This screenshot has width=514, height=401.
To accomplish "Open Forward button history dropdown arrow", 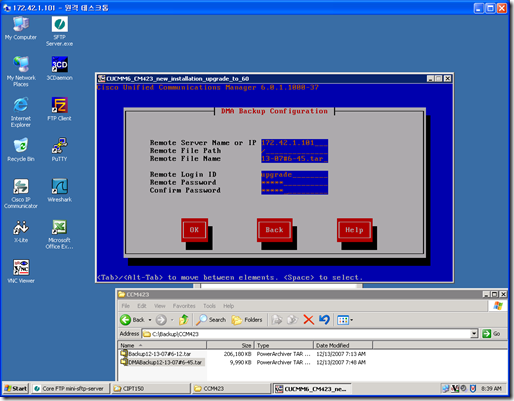I will 172,320.
